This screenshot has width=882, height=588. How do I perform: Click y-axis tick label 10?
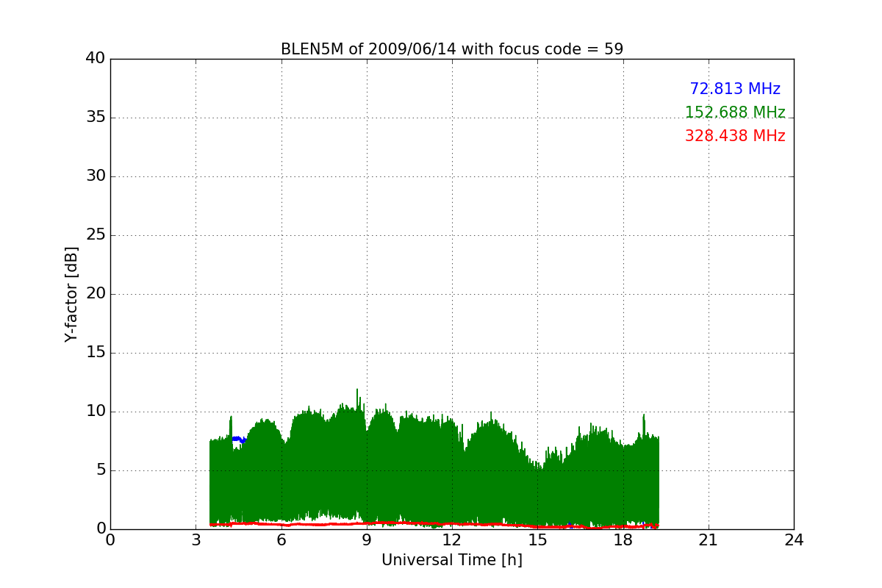pos(96,412)
